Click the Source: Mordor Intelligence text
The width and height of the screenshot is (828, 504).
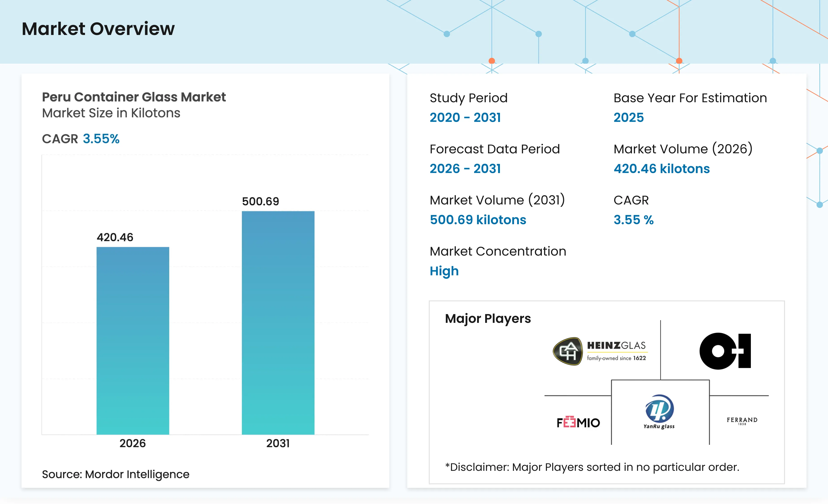115,474
